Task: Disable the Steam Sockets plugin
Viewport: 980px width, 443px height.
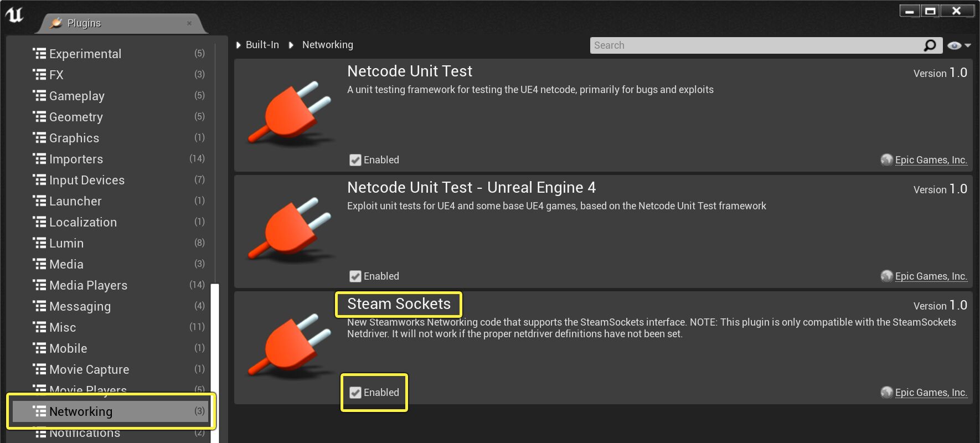Action: pos(355,392)
